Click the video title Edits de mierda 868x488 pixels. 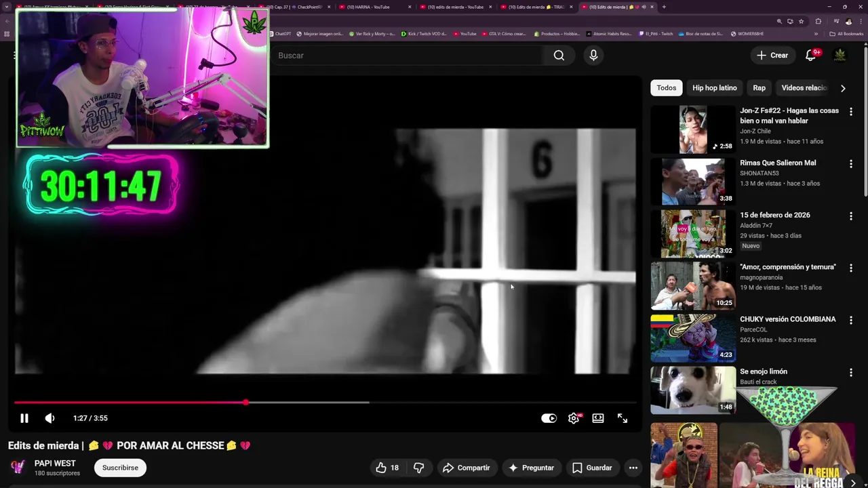[130, 445]
